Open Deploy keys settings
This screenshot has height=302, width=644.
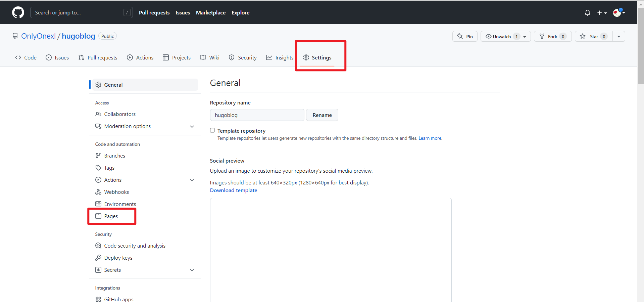(118, 258)
